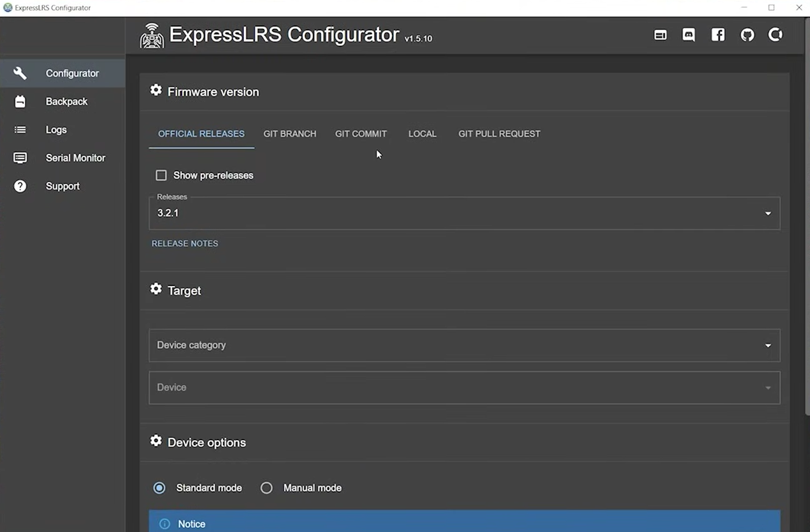Image resolution: width=810 pixels, height=532 pixels.
Task: Switch to the Git Pull Request tab
Action: pos(499,134)
